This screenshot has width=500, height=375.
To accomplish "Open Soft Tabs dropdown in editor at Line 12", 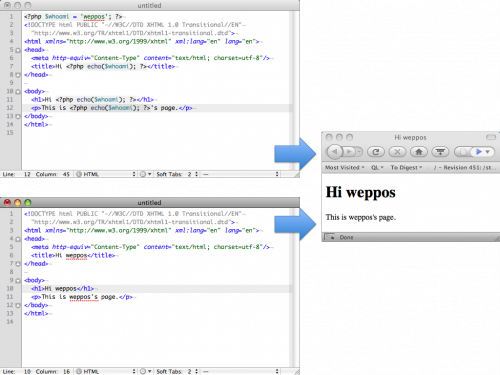I will (177, 174).
